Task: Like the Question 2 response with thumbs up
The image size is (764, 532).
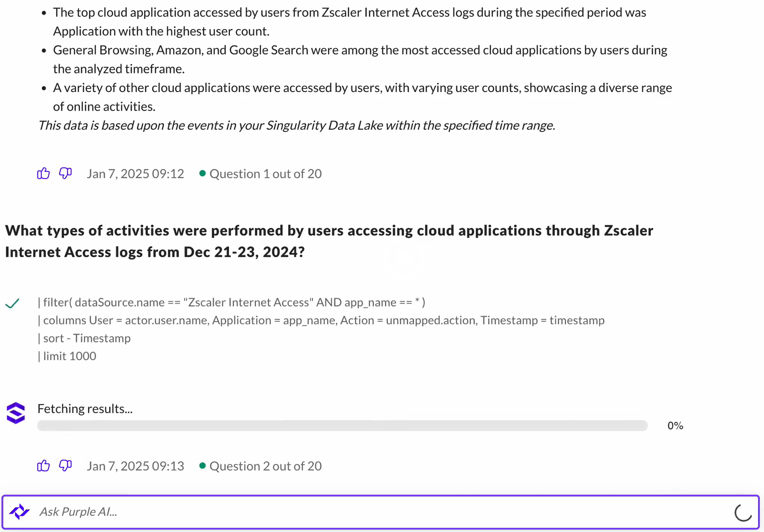Action: [x=43, y=466]
